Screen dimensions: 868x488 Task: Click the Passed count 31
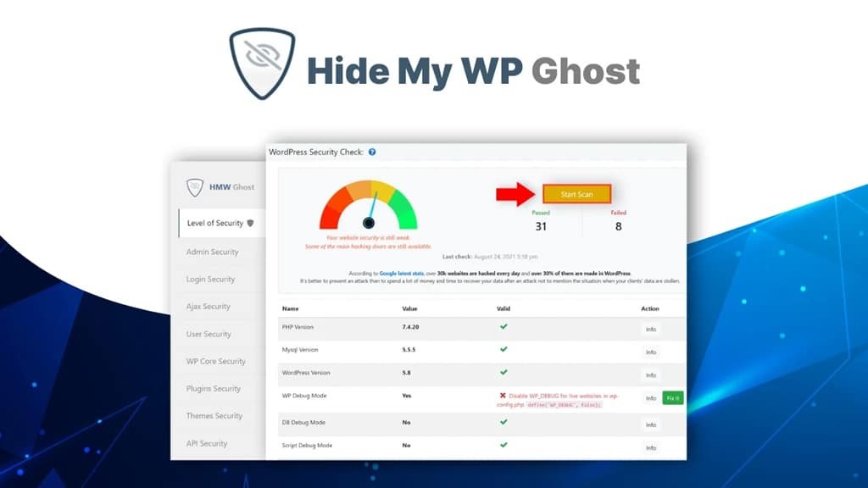coord(541,226)
